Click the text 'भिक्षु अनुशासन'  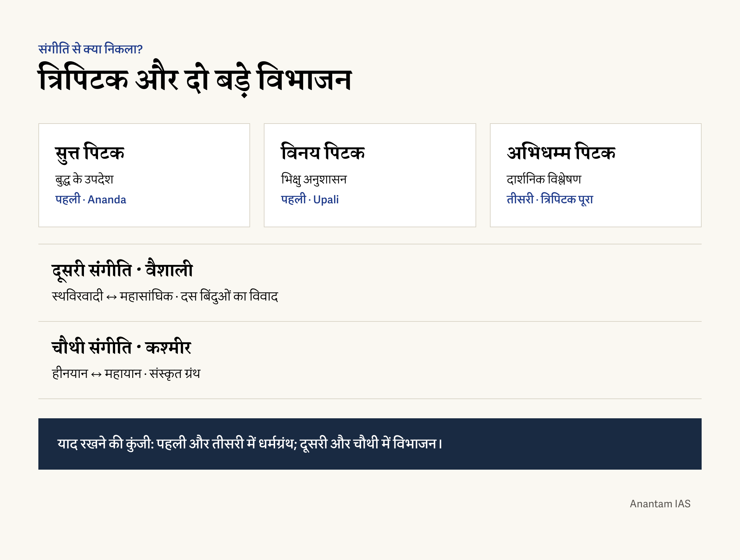tap(314, 179)
